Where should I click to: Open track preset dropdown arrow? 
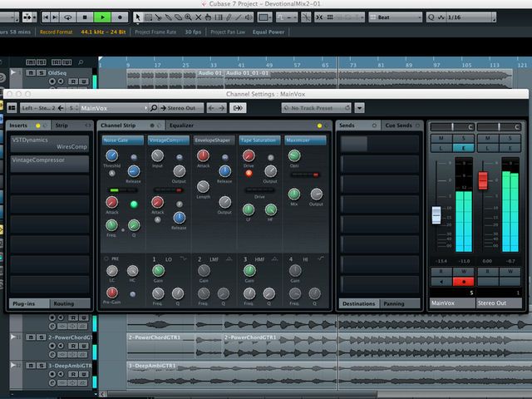(359, 108)
